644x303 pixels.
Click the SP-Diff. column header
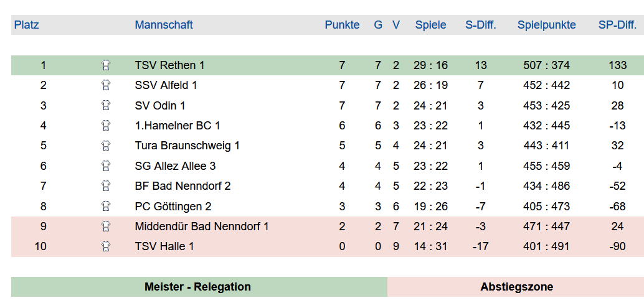[x=617, y=25]
